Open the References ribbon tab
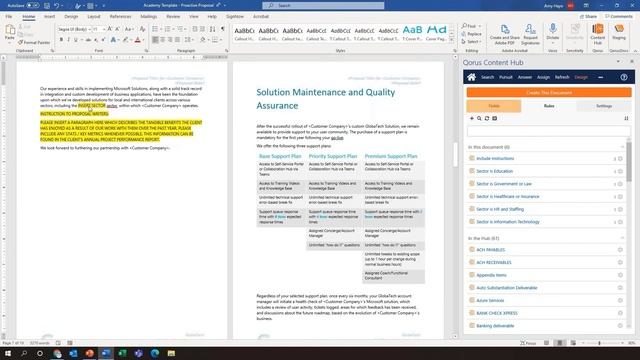 [120, 16]
